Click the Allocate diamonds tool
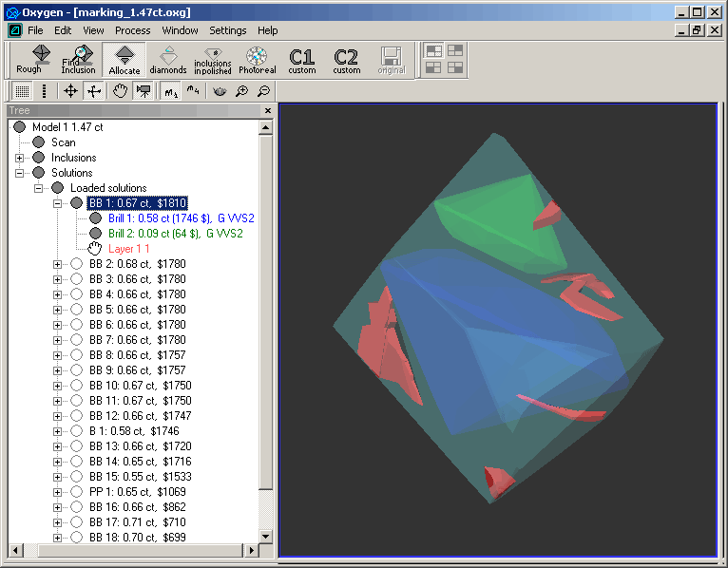 tap(124, 59)
